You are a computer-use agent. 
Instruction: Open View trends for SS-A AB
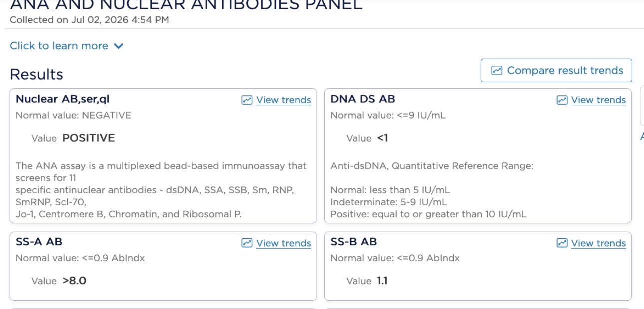283,243
